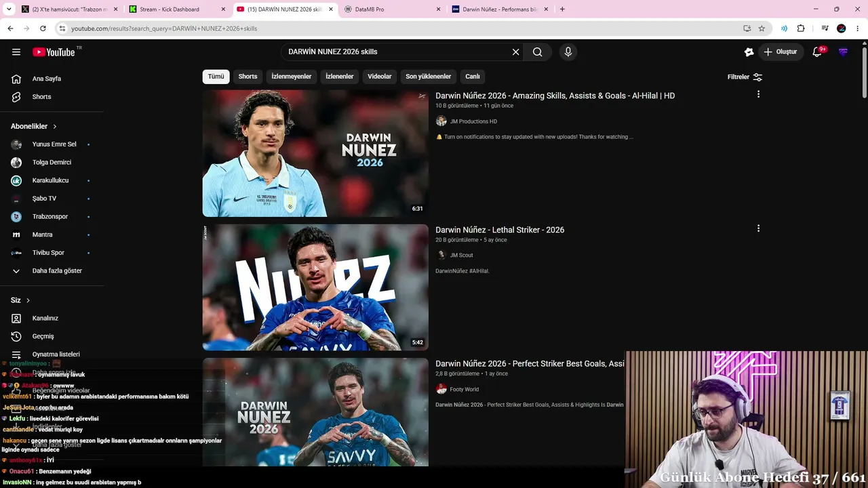Go to the YouTube home logo
Viewport: 868px width, 488px height.
click(x=54, y=52)
